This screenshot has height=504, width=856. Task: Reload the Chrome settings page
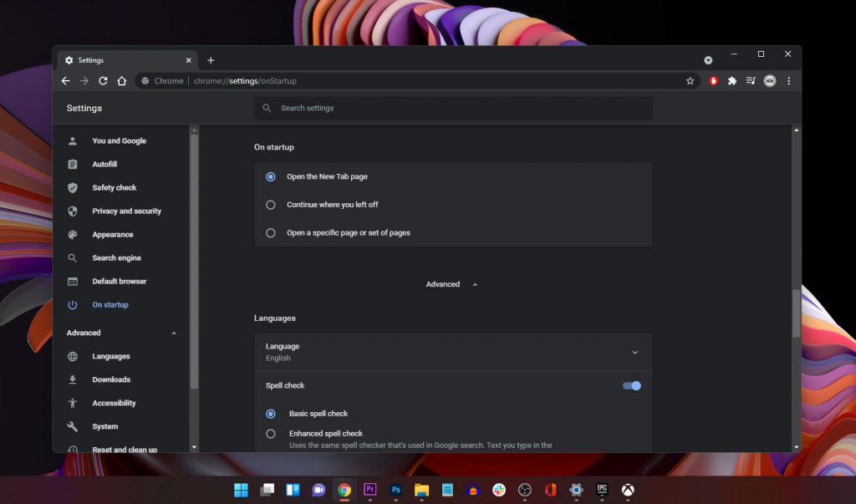103,81
